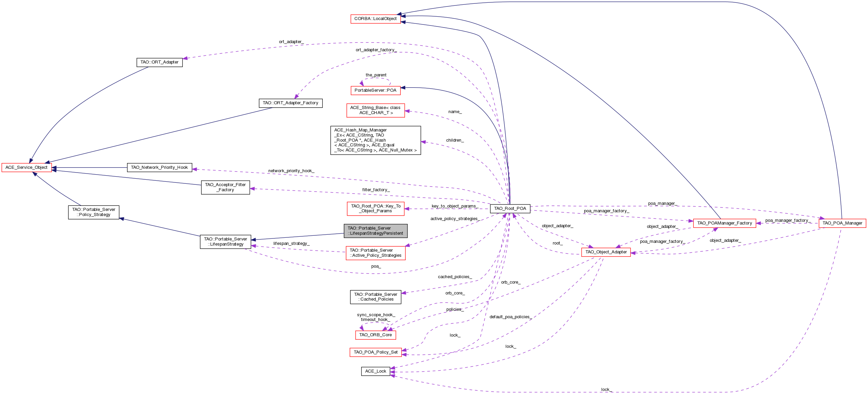This screenshot has width=868, height=394.
Task: Open ACE_String_Base< class ACE_CHAR_T > node
Action: pos(375,110)
